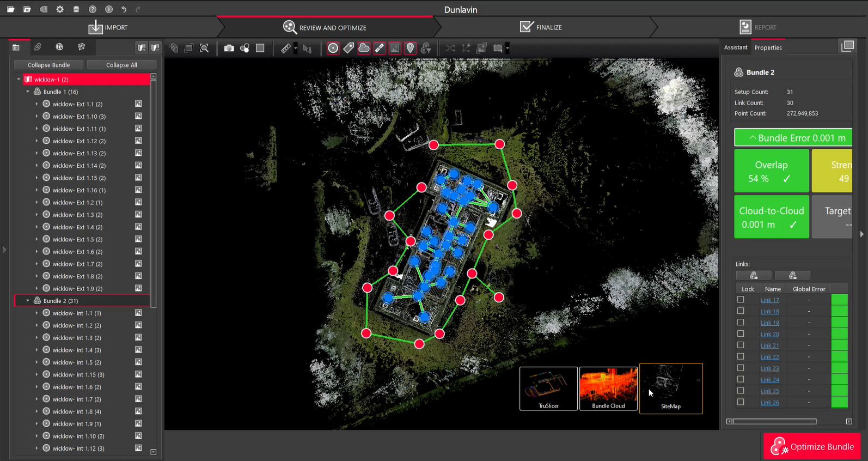Select the Bundle Cloud view thumbnail

(608, 388)
